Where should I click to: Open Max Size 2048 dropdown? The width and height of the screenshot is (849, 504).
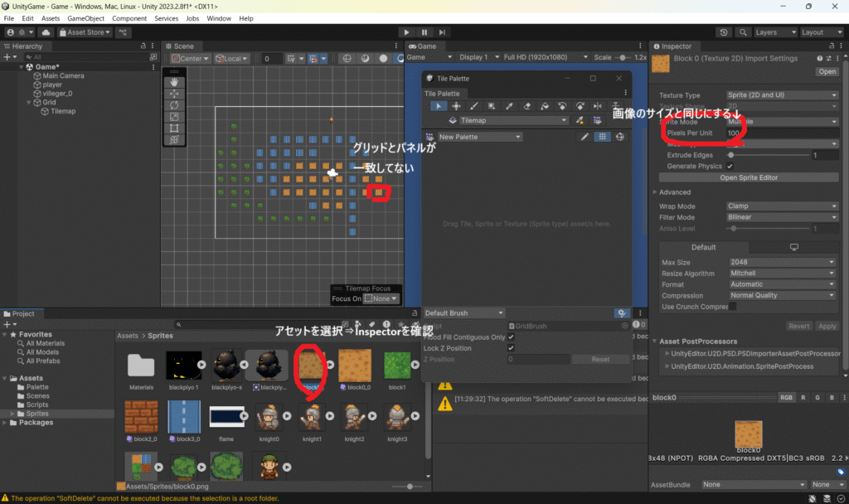(x=783, y=262)
